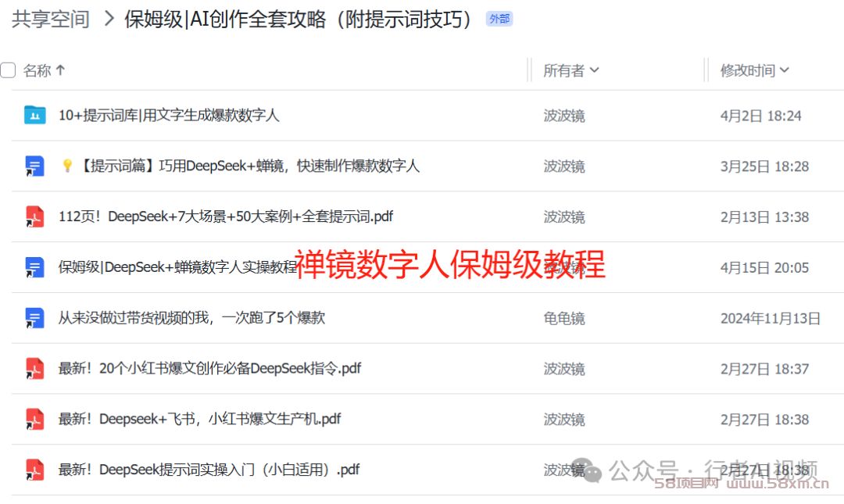Click the date 3月25日 18:28
Screen dimensions: 844x504
pyautogui.click(x=764, y=166)
